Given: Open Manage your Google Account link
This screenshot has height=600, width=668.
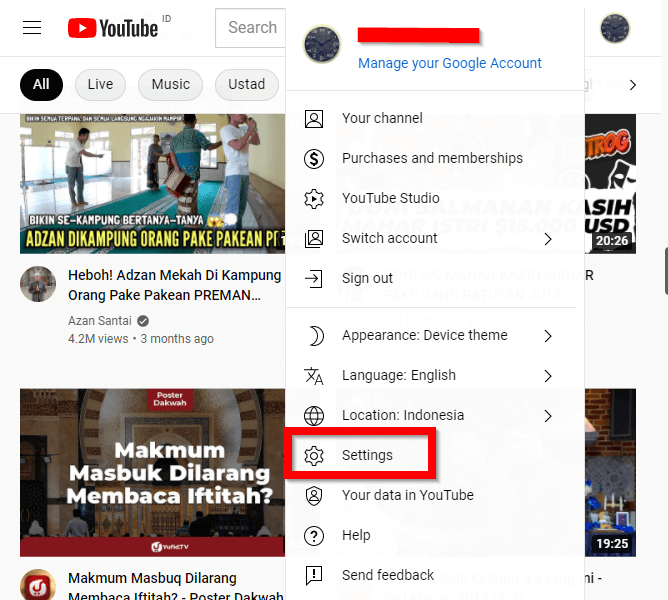Looking at the screenshot, I should pyautogui.click(x=449, y=63).
